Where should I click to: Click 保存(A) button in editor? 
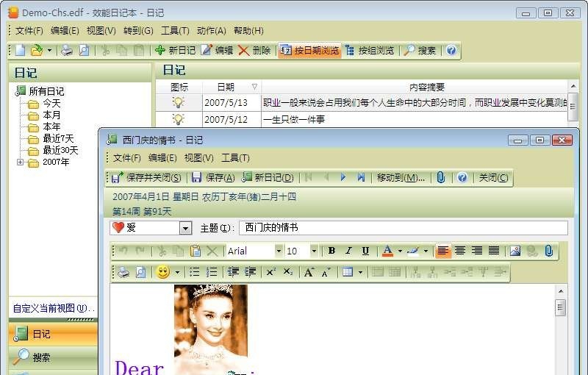click(x=212, y=177)
